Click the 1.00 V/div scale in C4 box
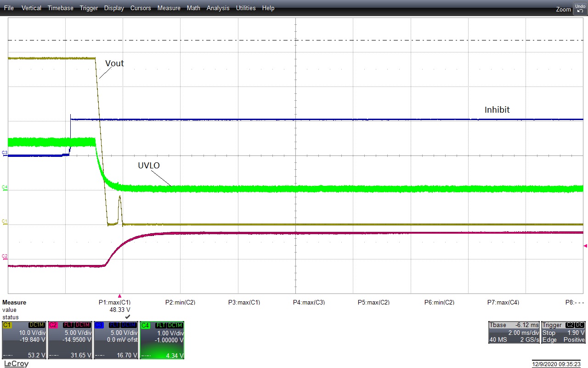The height and width of the screenshot is (368, 588). click(170, 333)
